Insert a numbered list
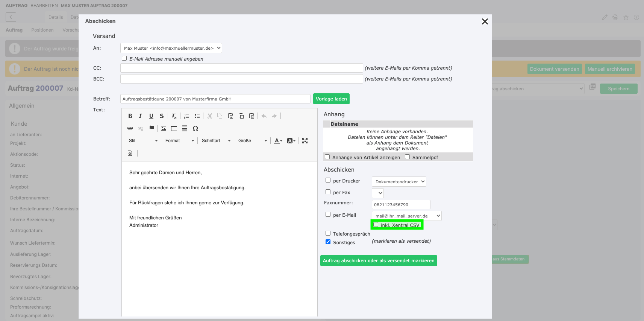The height and width of the screenshot is (321, 644). pyautogui.click(x=186, y=116)
